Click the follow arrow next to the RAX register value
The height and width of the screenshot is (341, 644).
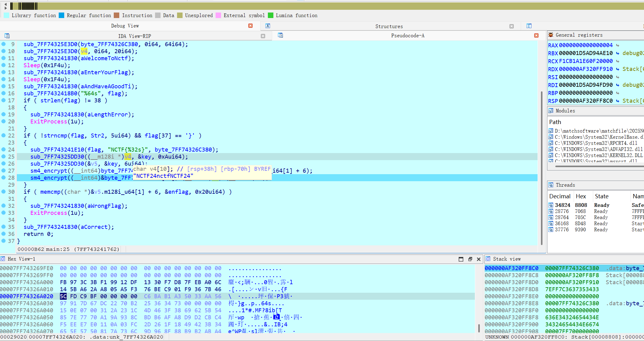click(x=618, y=45)
